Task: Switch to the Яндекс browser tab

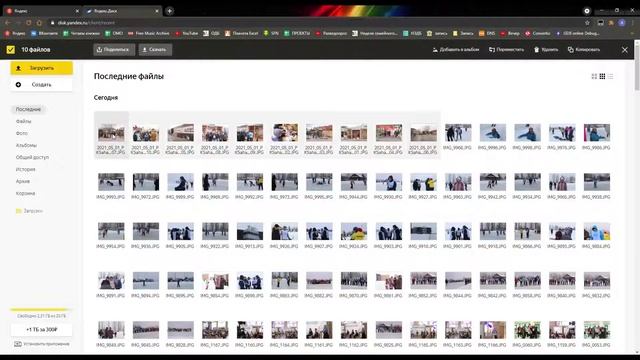Action: click(42, 11)
